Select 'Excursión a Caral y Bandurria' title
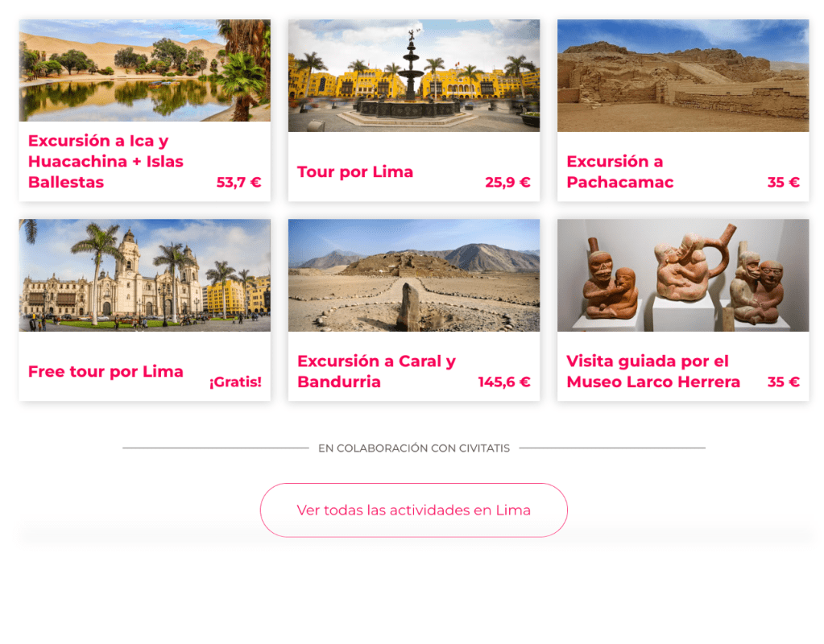This screenshot has width=824, height=644. coord(376,371)
